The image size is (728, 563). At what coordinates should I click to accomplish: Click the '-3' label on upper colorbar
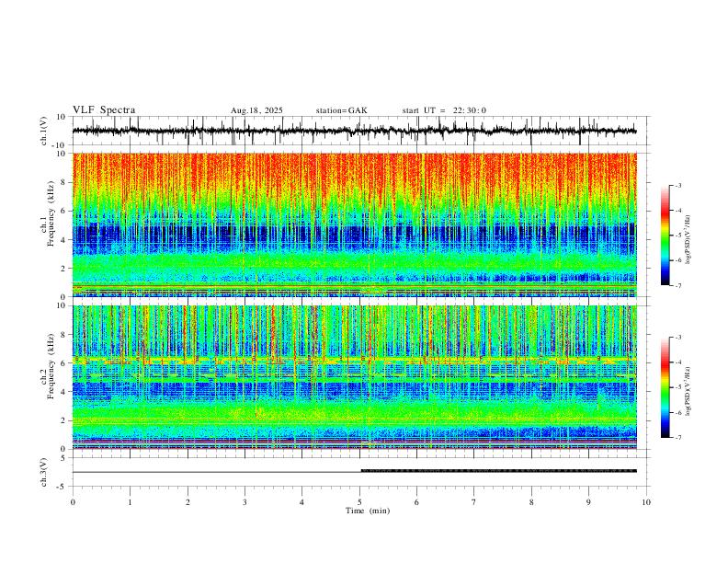click(x=678, y=185)
